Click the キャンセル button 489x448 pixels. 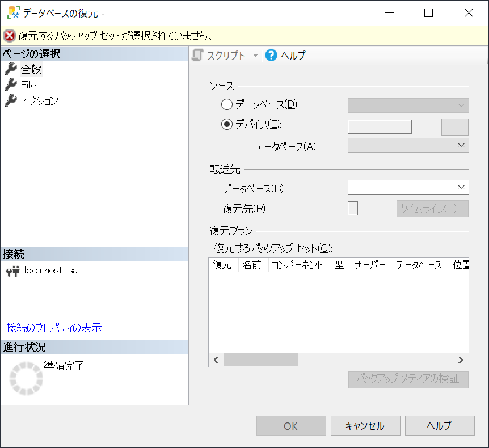365,425
